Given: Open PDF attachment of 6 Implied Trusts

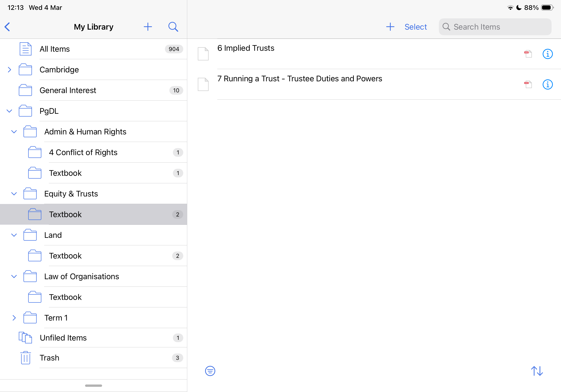Looking at the screenshot, I should 528,54.
